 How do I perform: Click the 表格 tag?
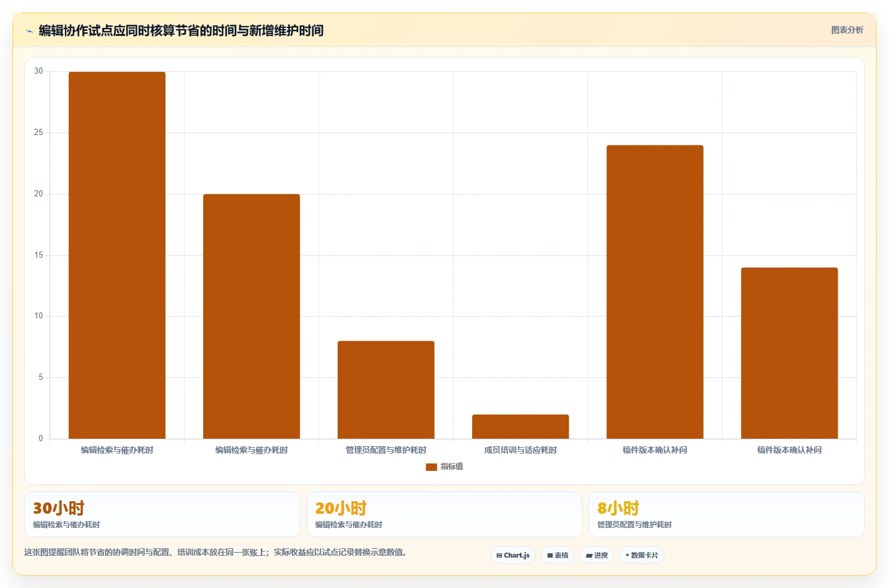coord(558,555)
